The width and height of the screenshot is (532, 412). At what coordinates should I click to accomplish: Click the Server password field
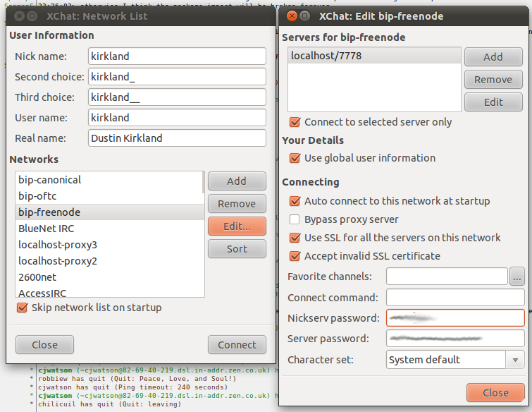point(455,339)
